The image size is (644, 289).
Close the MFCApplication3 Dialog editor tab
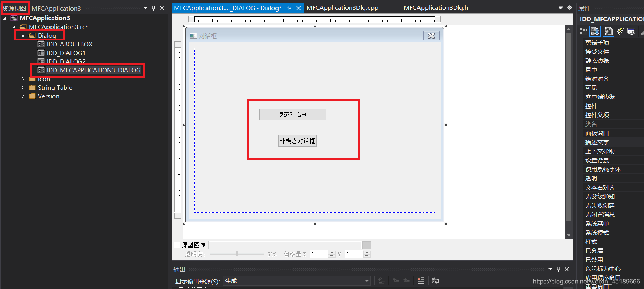(x=299, y=8)
